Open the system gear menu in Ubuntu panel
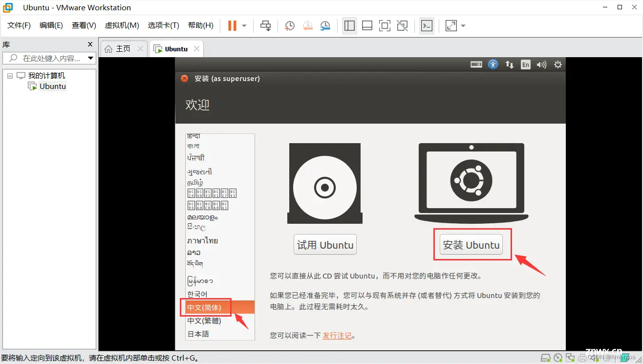This screenshot has width=643, height=364. pyautogui.click(x=557, y=64)
